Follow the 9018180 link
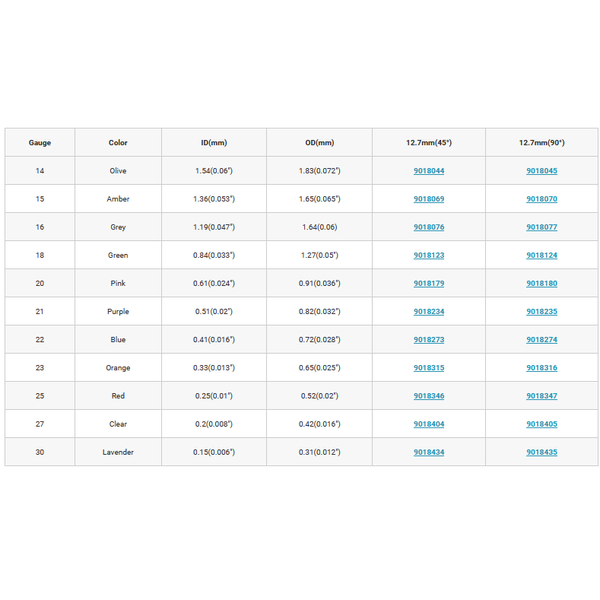This screenshot has height=600, width=600. (541, 284)
